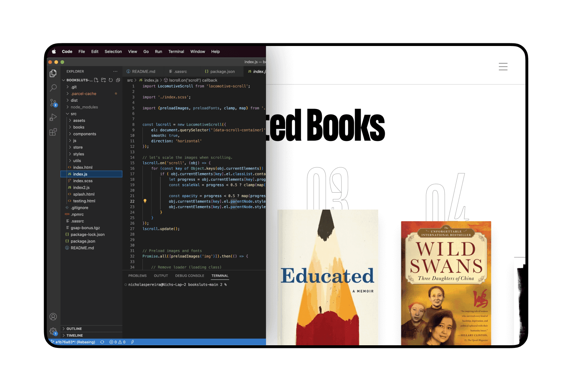Click into the terminal prompt line

[x=177, y=285]
